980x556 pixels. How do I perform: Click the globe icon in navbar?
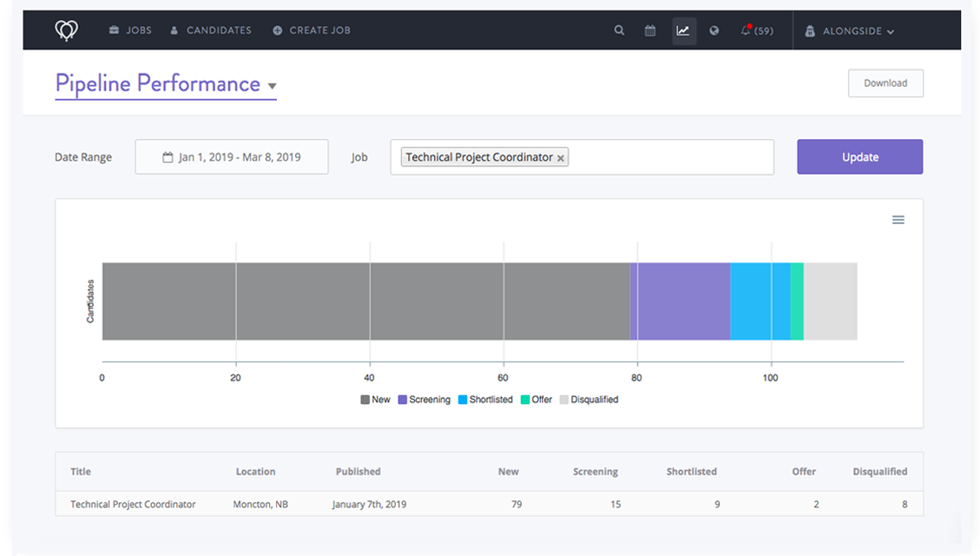tap(714, 30)
